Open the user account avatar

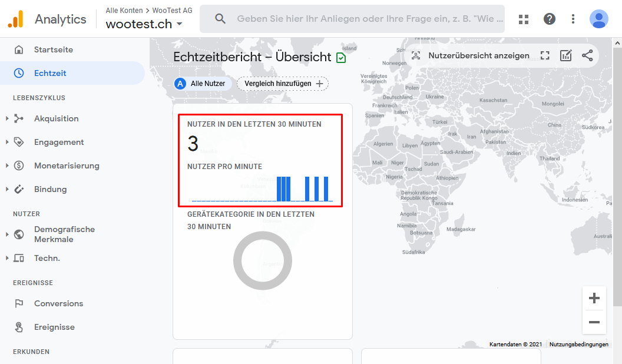[x=598, y=19]
